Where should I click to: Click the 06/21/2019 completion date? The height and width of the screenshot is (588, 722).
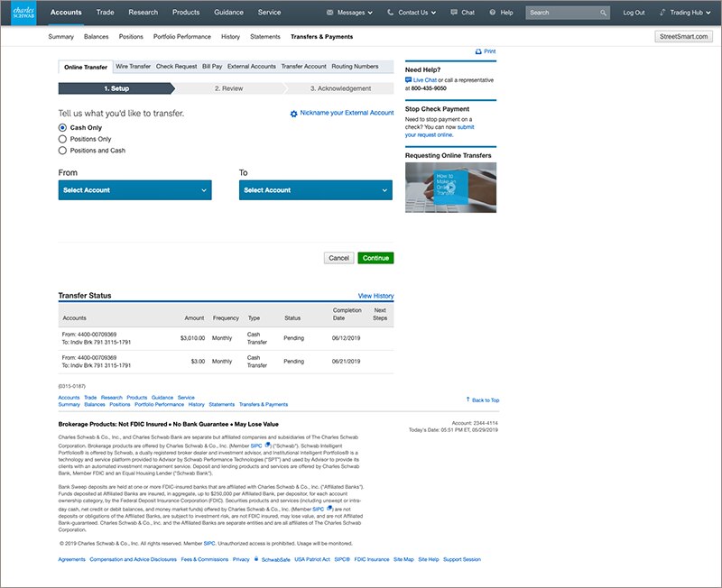click(347, 362)
